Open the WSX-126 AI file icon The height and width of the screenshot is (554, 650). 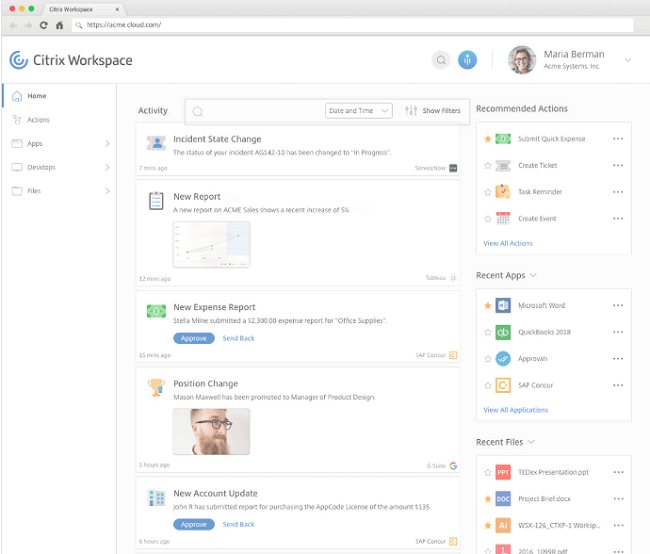pyautogui.click(x=503, y=525)
